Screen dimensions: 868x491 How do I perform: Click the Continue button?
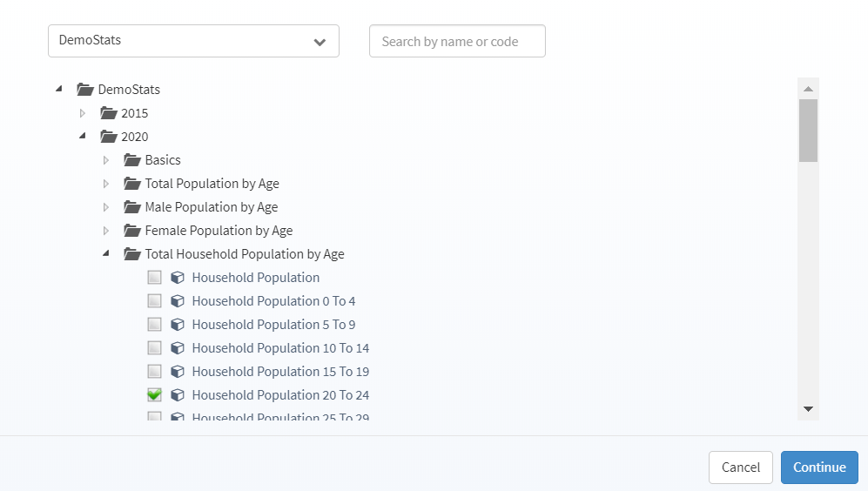(x=819, y=467)
